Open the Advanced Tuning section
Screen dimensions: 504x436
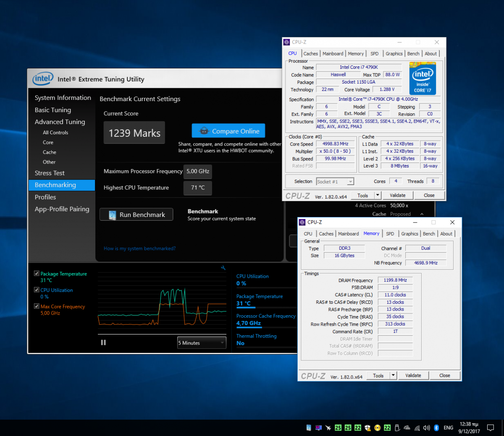point(60,122)
